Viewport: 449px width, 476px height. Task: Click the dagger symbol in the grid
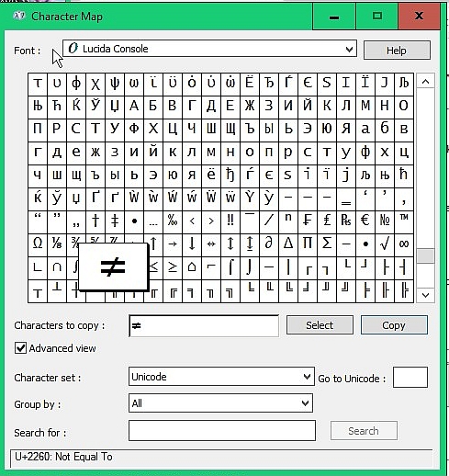[95, 221]
